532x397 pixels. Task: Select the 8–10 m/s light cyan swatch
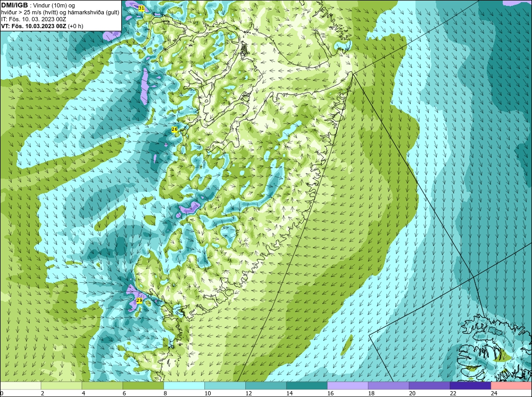tap(184, 386)
